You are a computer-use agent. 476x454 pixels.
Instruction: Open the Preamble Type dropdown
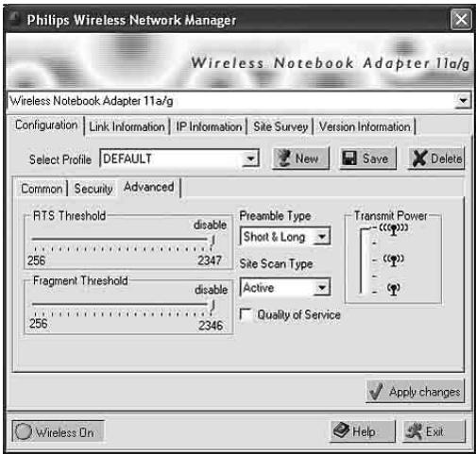coord(322,236)
